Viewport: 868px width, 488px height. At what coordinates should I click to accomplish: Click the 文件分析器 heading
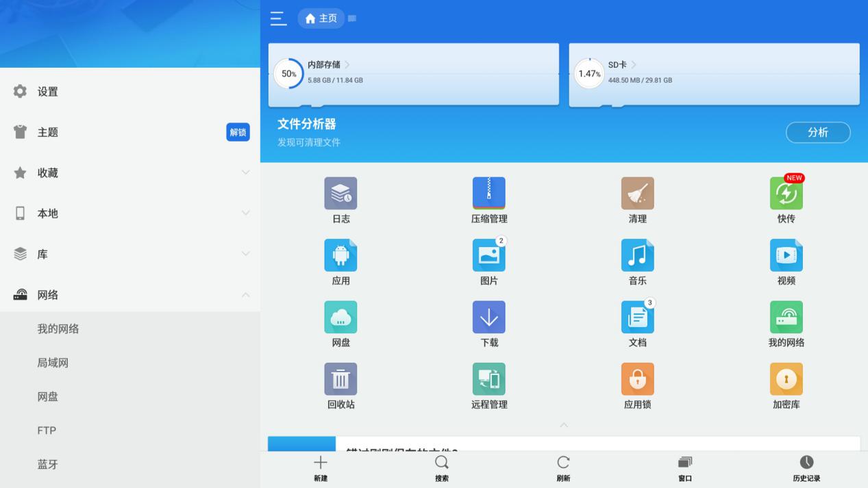click(x=307, y=125)
